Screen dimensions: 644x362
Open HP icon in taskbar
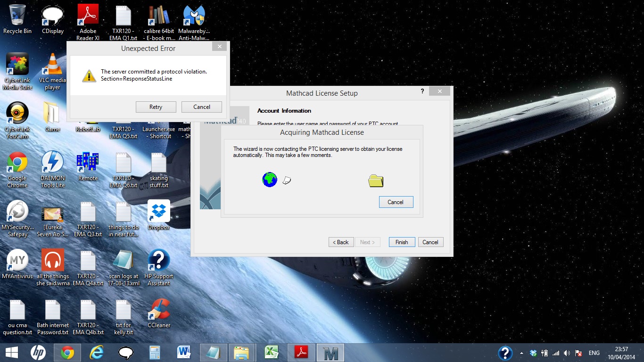click(38, 353)
